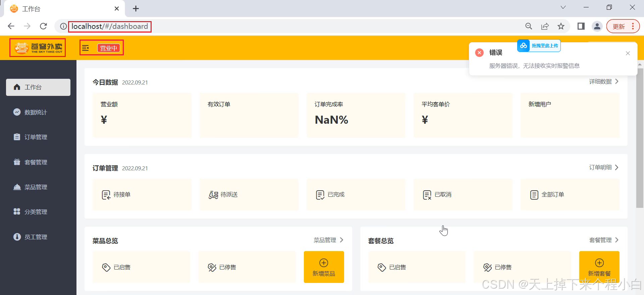Open 套餐管理 in the sidebar

tap(38, 162)
